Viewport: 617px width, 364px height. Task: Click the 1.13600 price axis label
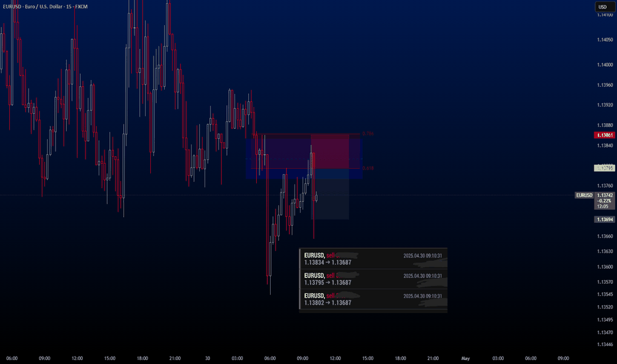605,267
